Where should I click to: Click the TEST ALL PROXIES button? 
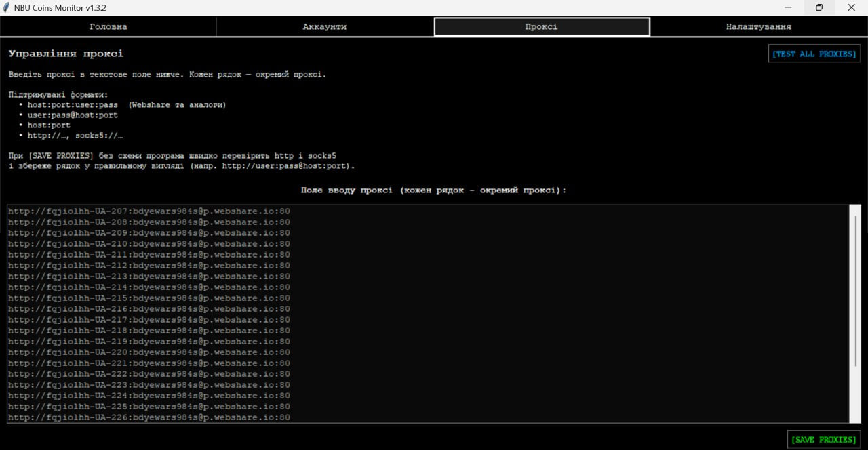click(x=814, y=54)
